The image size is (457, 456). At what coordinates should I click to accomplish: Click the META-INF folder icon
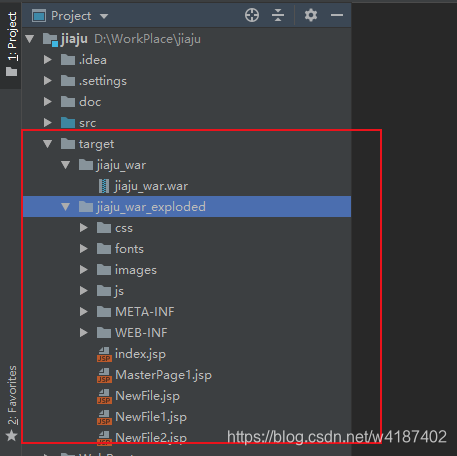104,312
